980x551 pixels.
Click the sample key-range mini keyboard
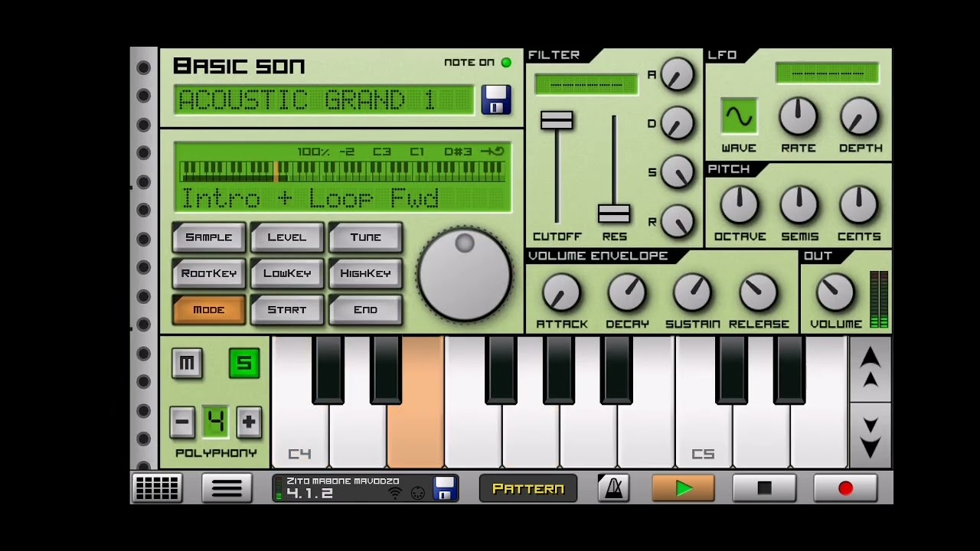[x=342, y=171]
